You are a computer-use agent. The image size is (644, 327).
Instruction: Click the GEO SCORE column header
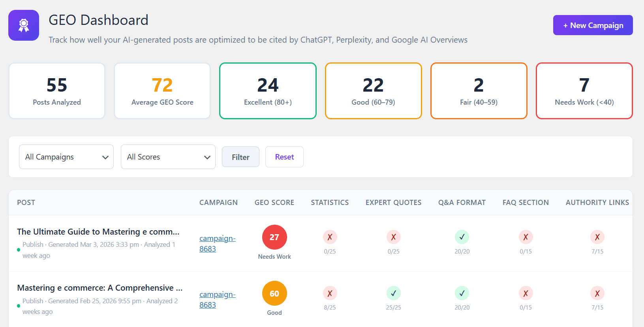[x=274, y=203]
